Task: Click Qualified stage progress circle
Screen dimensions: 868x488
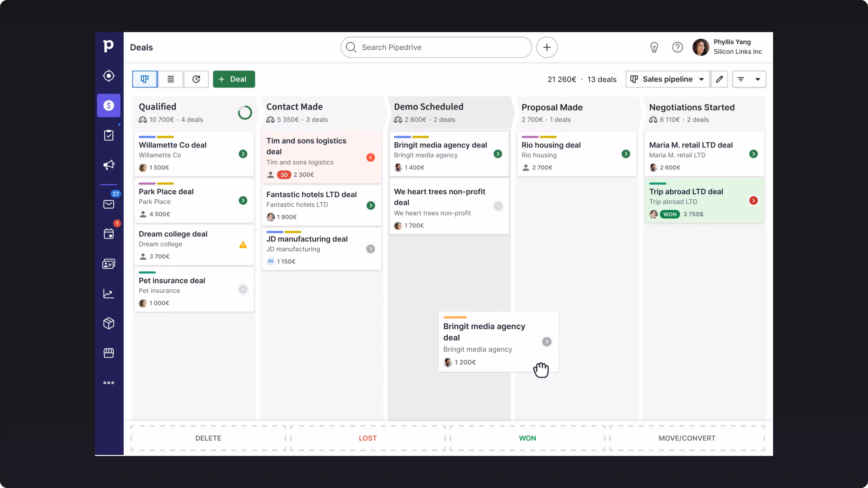Action: (245, 113)
